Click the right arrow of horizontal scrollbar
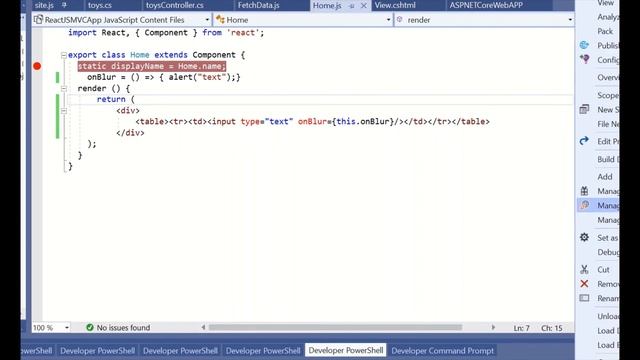 click(493, 327)
